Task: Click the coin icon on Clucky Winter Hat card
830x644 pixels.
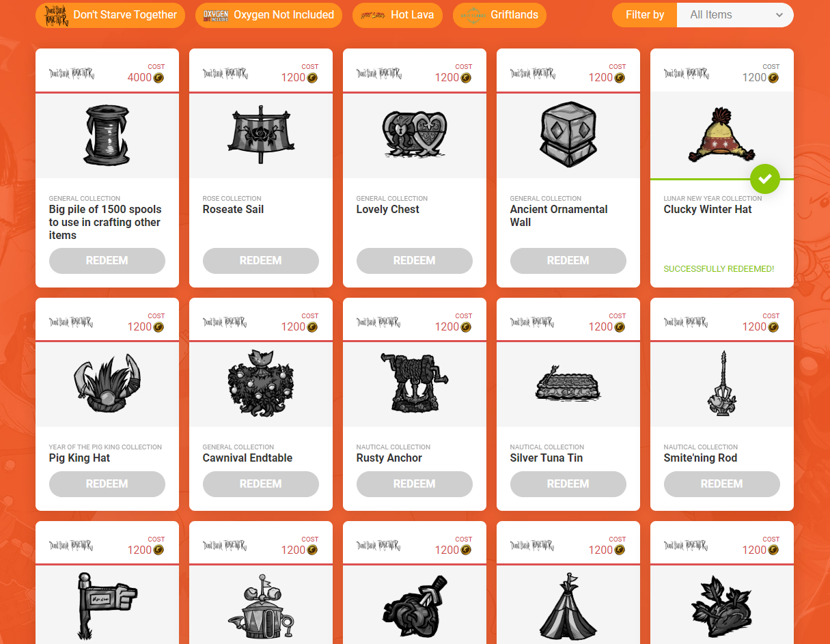Action: click(x=773, y=78)
